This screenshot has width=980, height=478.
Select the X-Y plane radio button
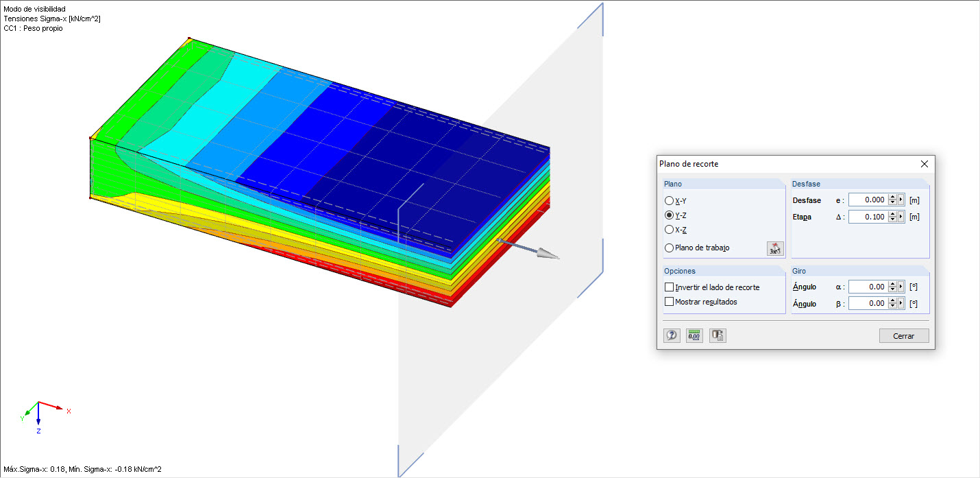coord(669,201)
